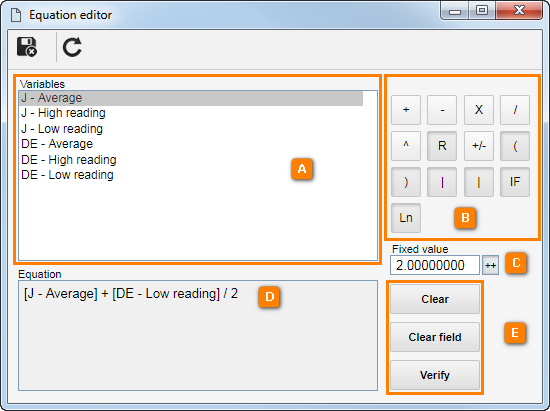The width and height of the screenshot is (550, 411).
Task: Insert the Ln logarithm function
Action: coord(406,218)
